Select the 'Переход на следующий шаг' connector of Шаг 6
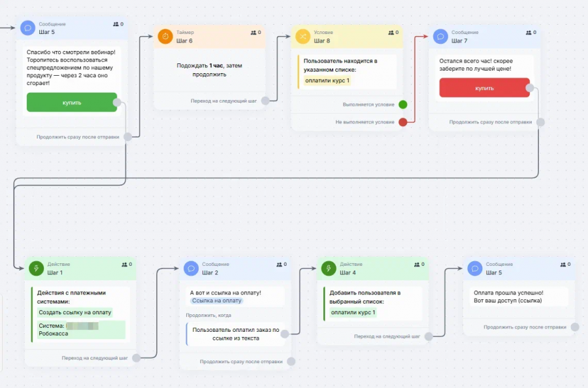The width and height of the screenshot is (588, 388). click(265, 101)
